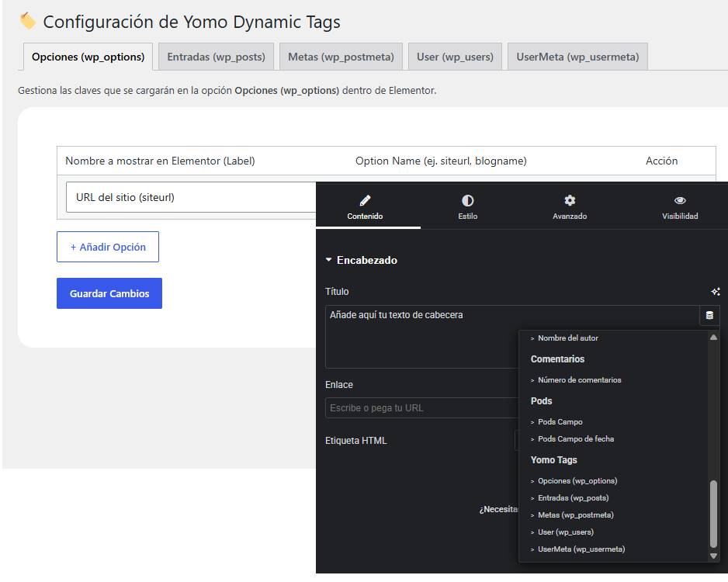Open the User (wp_users) settings tab
This screenshot has width=728, height=582.
click(x=455, y=57)
